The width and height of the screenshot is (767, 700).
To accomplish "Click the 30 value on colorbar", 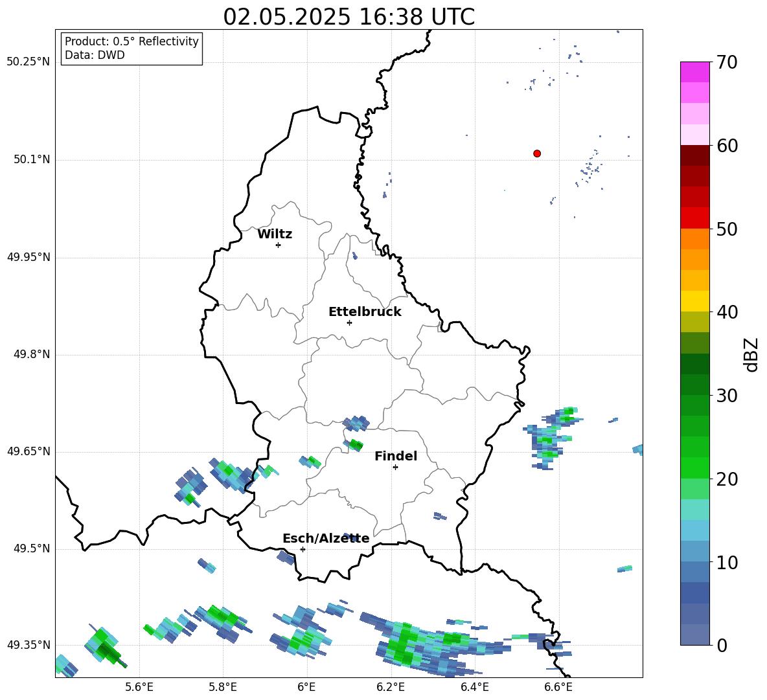I will [727, 396].
